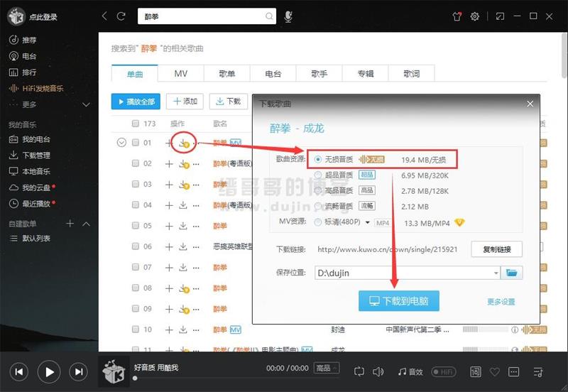Image resolution: width=568 pixels, height=392 pixels.
Task: Go back with the left chevron
Action: coord(104,16)
